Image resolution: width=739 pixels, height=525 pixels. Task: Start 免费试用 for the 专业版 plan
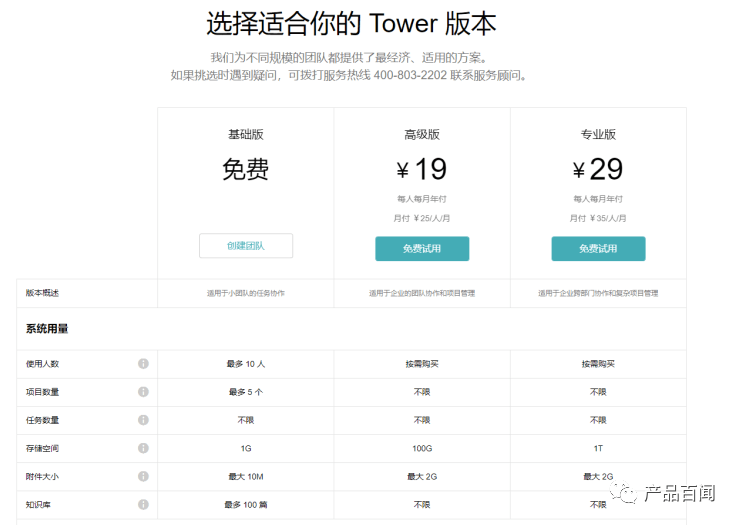point(599,248)
